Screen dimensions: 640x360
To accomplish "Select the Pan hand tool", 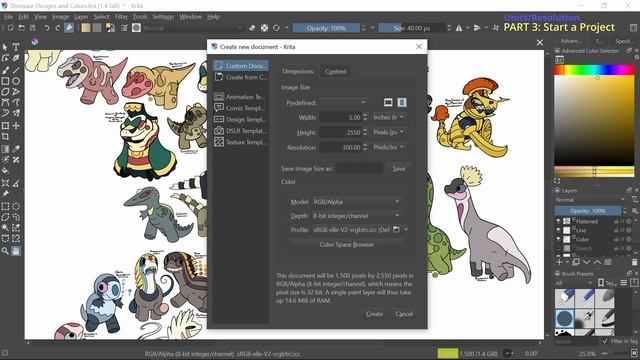I will 16,251.
